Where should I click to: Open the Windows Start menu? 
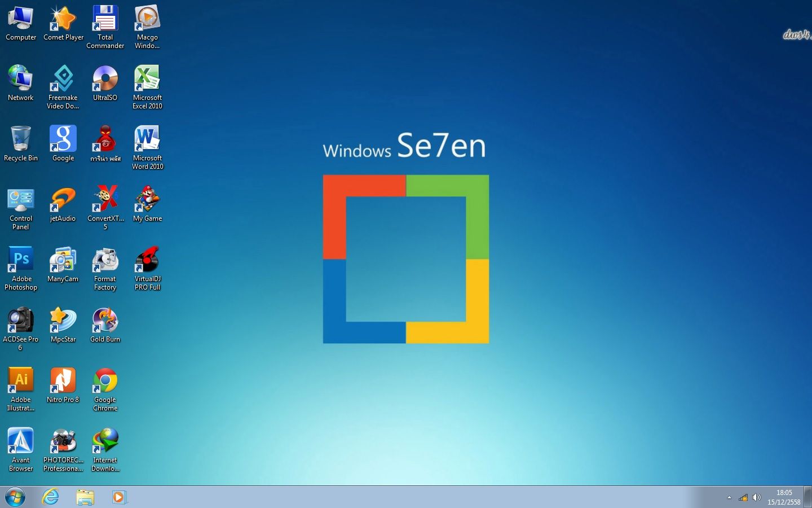[15, 497]
